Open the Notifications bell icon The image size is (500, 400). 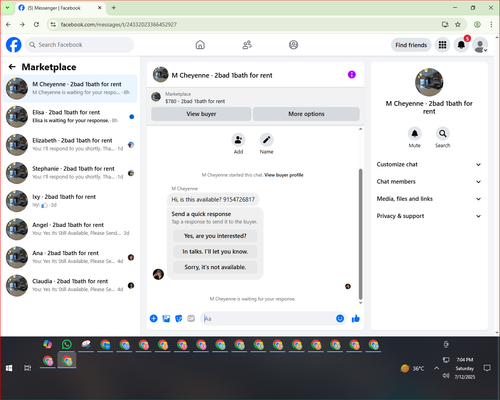click(x=461, y=45)
